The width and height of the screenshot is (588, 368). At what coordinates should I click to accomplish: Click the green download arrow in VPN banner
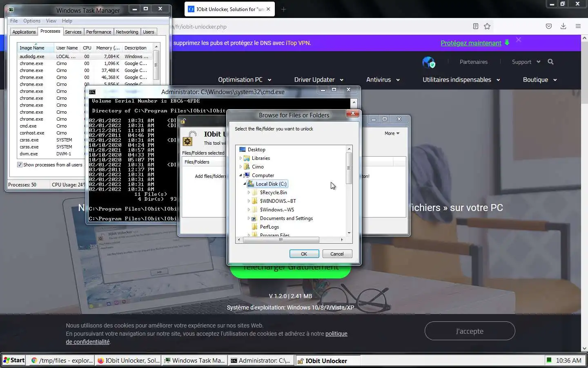[507, 43]
